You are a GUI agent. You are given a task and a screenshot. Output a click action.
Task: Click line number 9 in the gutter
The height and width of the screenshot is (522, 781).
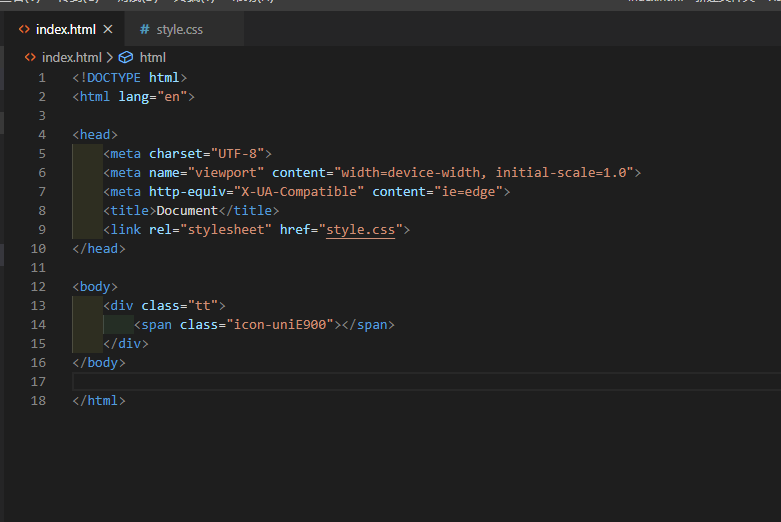(x=42, y=230)
